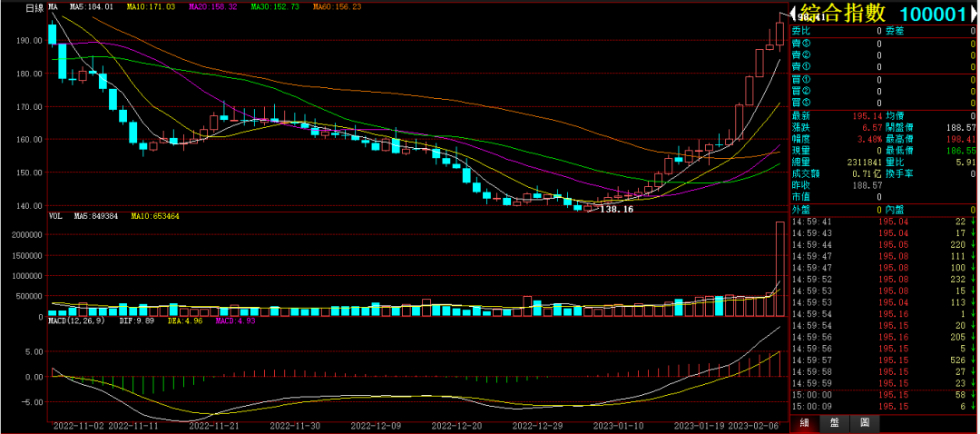Click the previous-stock left arrow beside 綜合指數
Viewport: 980px width, 434px height.
tap(794, 14)
